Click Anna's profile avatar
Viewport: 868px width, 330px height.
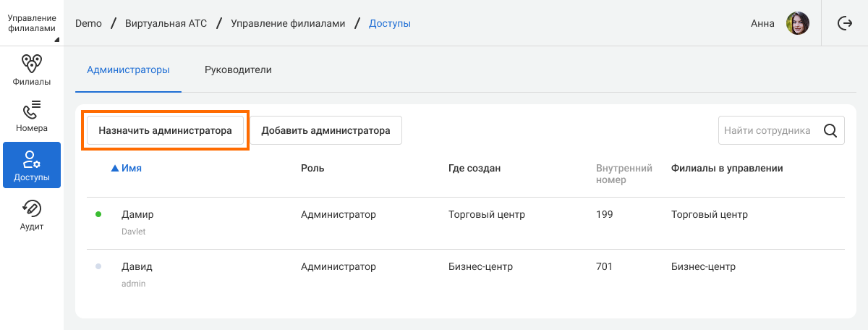[797, 23]
